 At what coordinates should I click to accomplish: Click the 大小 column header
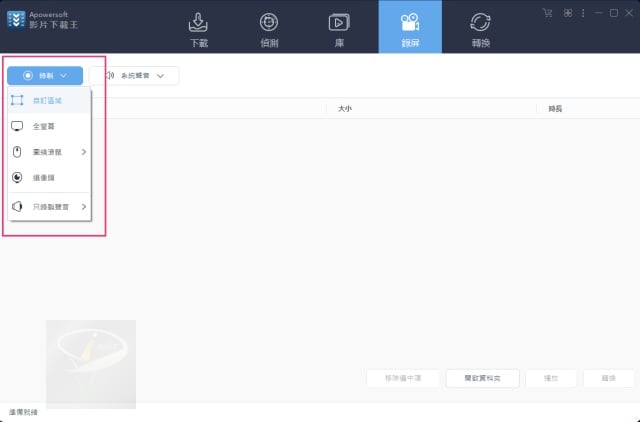pyautogui.click(x=344, y=109)
